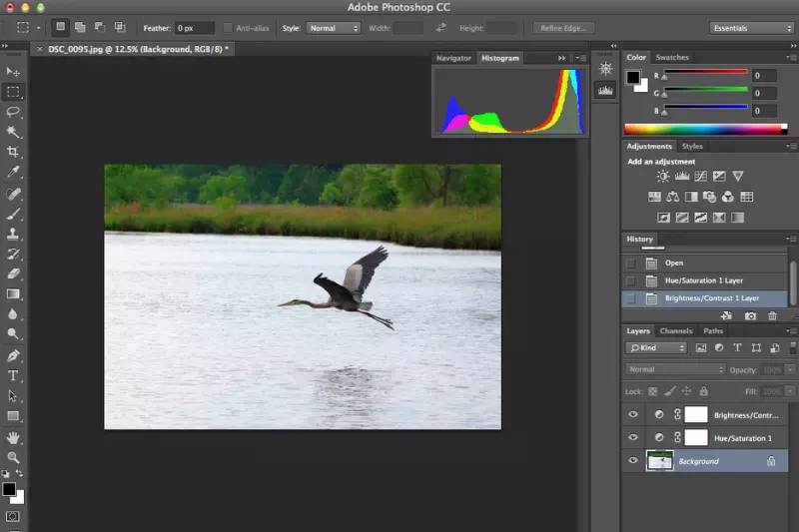Image resolution: width=799 pixels, height=532 pixels.
Task: Switch to the Navigator tab
Action: (x=453, y=58)
